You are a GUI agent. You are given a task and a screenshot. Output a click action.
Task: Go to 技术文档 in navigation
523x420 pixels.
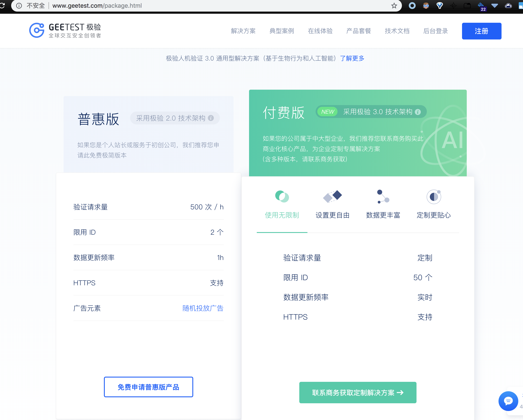point(397,31)
